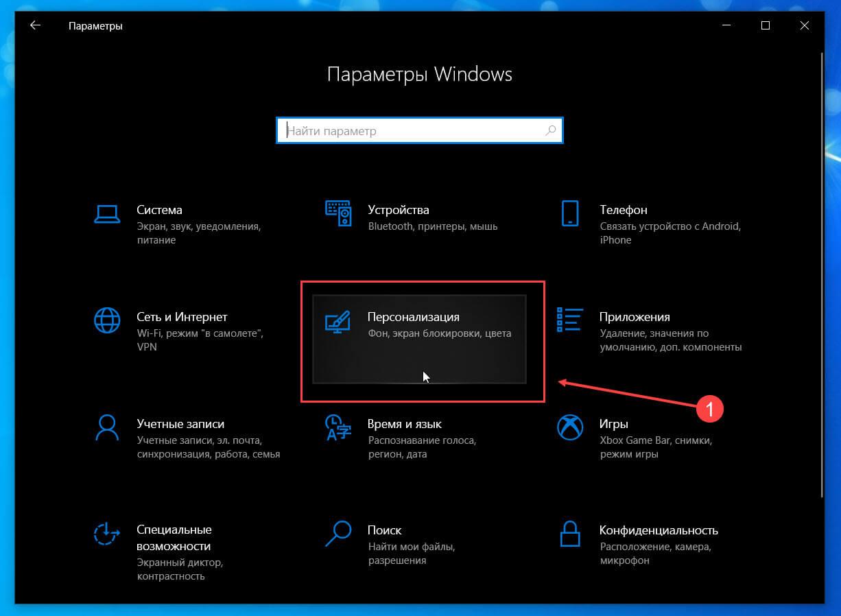The image size is (841, 616).
Task: Focus the 'Найти параметр' search field
Action: pos(420,130)
